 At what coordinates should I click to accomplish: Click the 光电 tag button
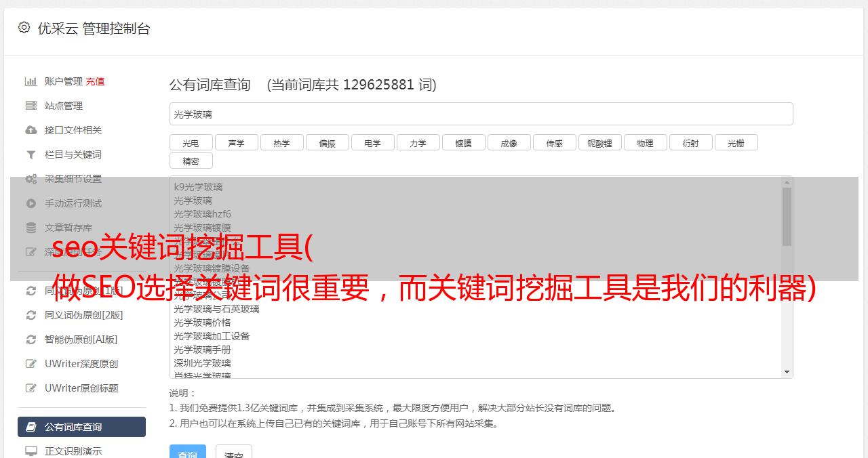tap(191, 142)
